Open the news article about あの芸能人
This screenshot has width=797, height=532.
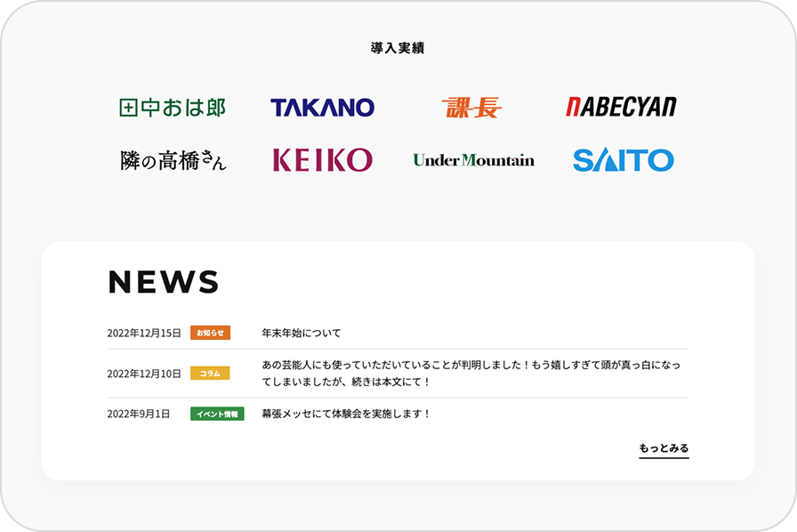click(471, 374)
